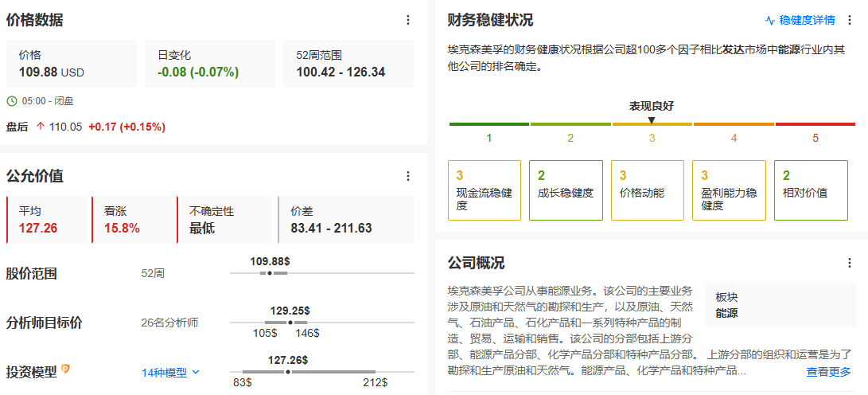Click the 投资模型 range bar at 127.26$
Screen dimensions: 868x395
point(288,372)
